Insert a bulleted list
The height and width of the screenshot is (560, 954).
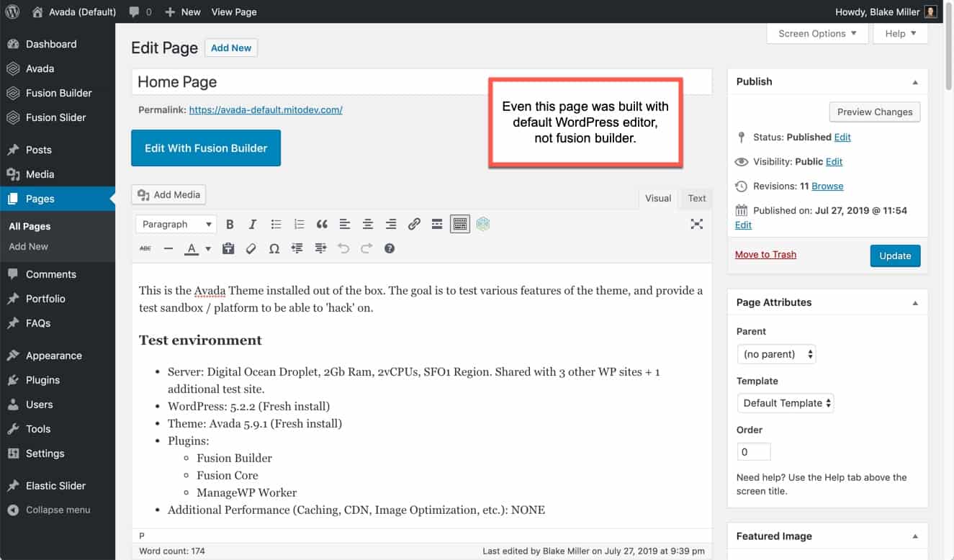tap(276, 225)
